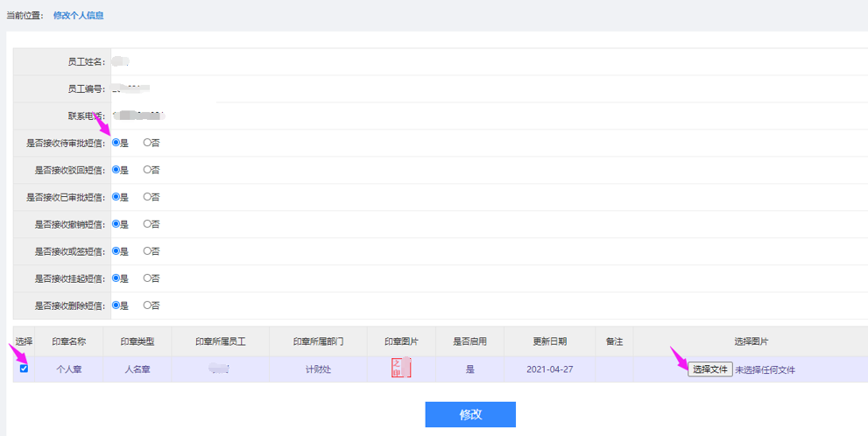Open the 修改个人信息 breadcrumb link
868x436 pixels.
click(x=79, y=16)
